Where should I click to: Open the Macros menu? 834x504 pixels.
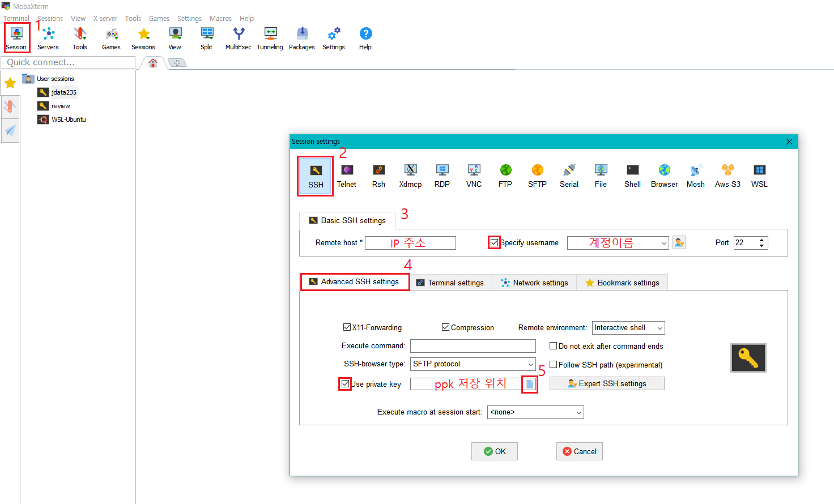pos(220,18)
